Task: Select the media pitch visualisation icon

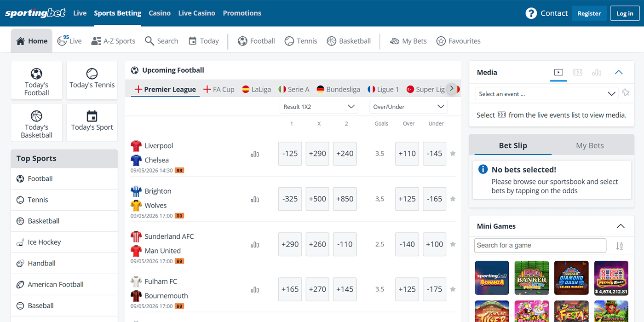Action: pyautogui.click(x=578, y=72)
